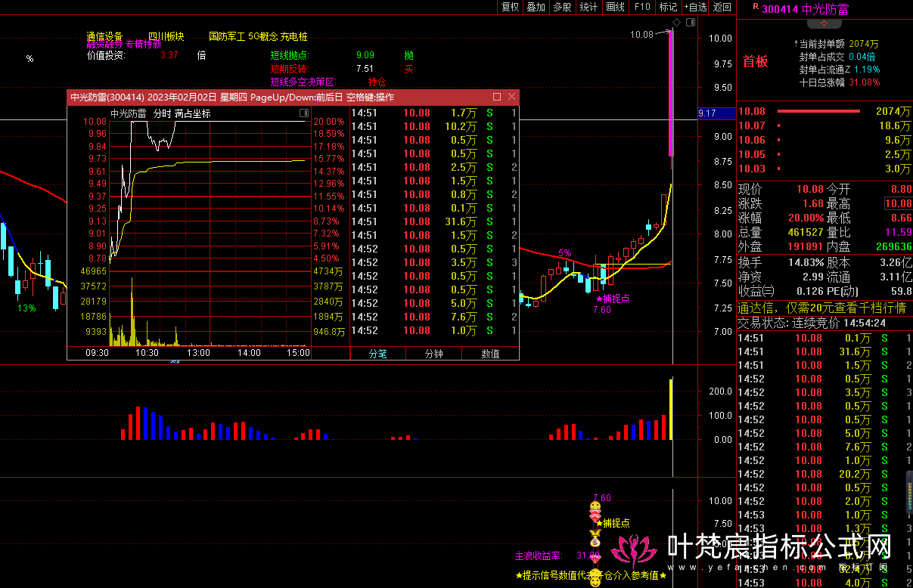The width and height of the screenshot is (913, 588).
Task: Click the 专精特新 tag
Action: coord(144,44)
